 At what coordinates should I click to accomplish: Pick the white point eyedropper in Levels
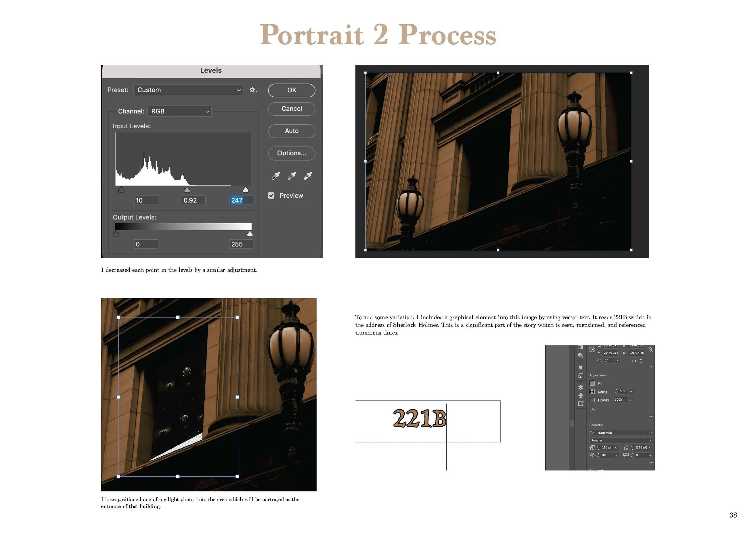tap(308, 176)
